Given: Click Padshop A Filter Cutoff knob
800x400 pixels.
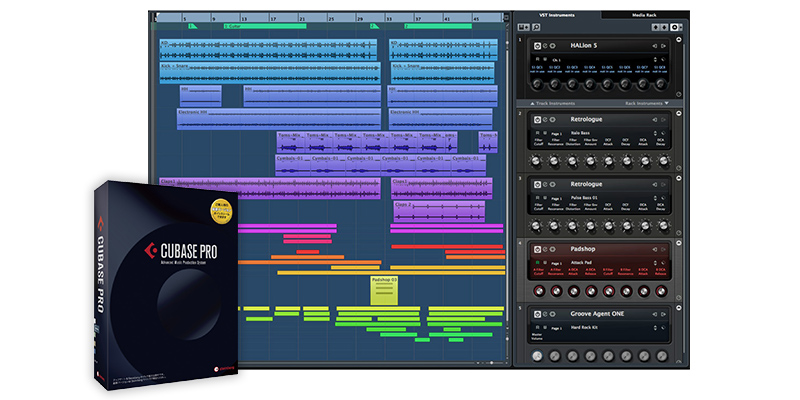Looking at the screenshot, I should pos(538,291).
